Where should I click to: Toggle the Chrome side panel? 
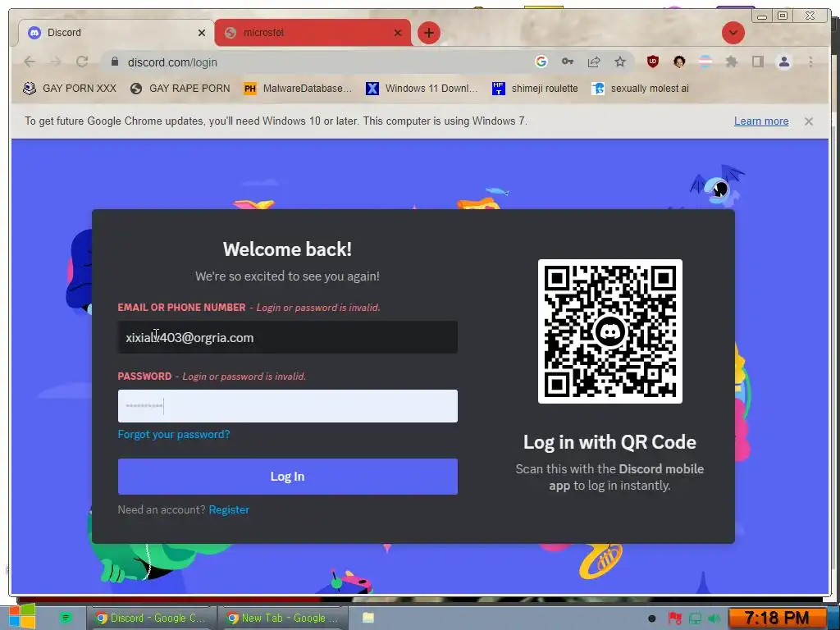(x=757, y=62)
